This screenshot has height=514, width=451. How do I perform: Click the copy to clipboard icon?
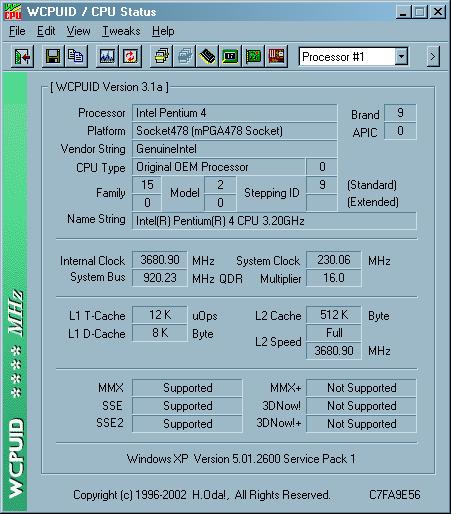[76, 57]
